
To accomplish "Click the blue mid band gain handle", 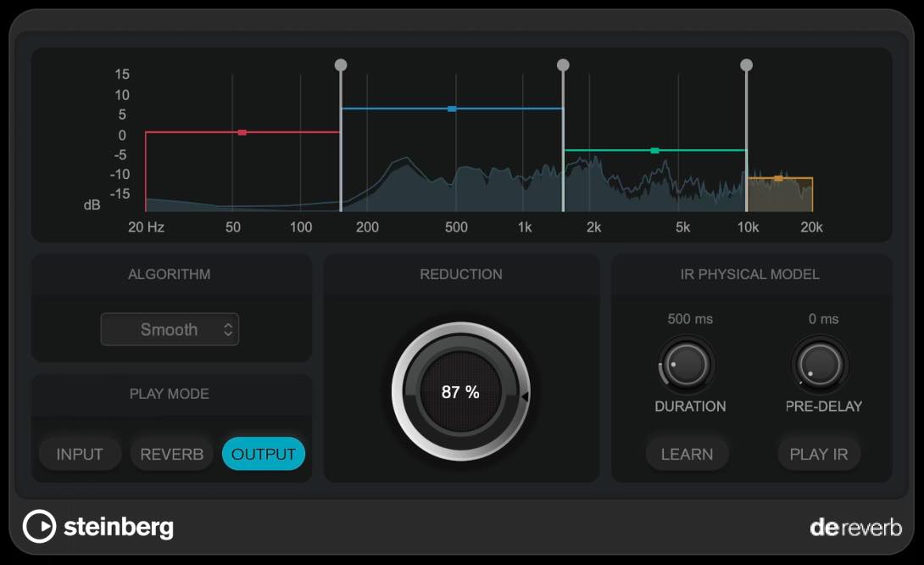I will tap(452, 109).
